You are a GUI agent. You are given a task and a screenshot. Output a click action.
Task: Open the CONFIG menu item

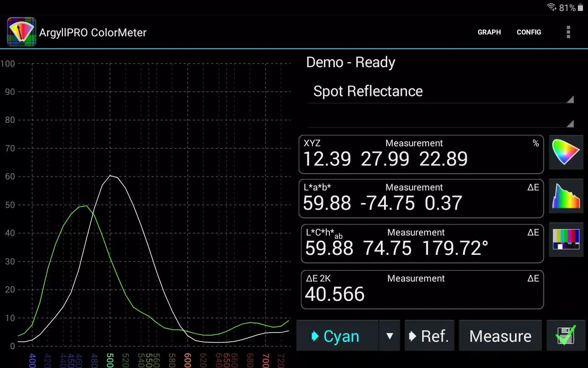[x=529, y=32]
